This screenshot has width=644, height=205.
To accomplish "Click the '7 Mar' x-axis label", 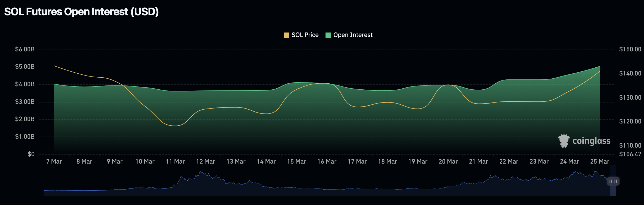I will click(x=54, y=161).
